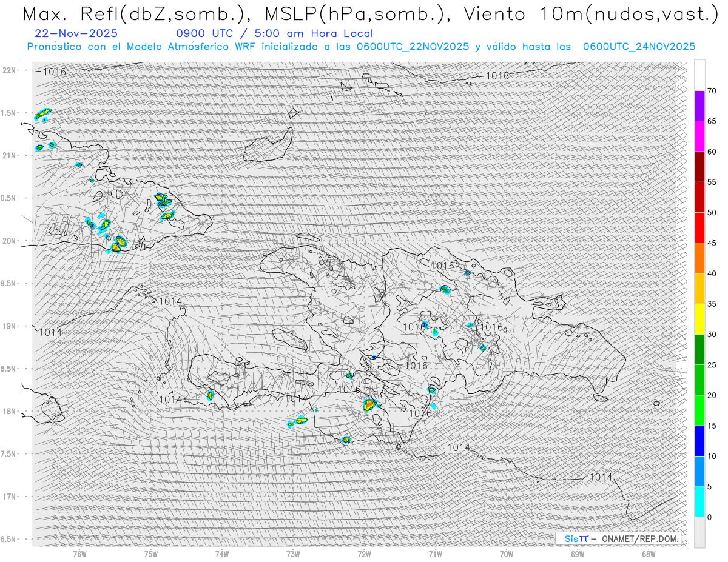Click the 73W longitude axis label
Viewport: 728px width, 562px height.
(x=293, y=554)
